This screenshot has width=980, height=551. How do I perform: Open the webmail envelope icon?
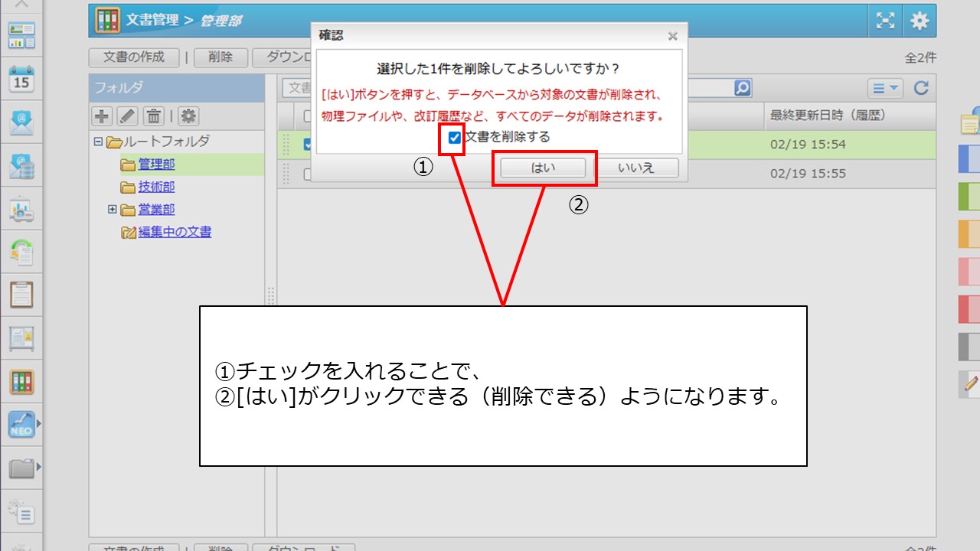point(21,122)
